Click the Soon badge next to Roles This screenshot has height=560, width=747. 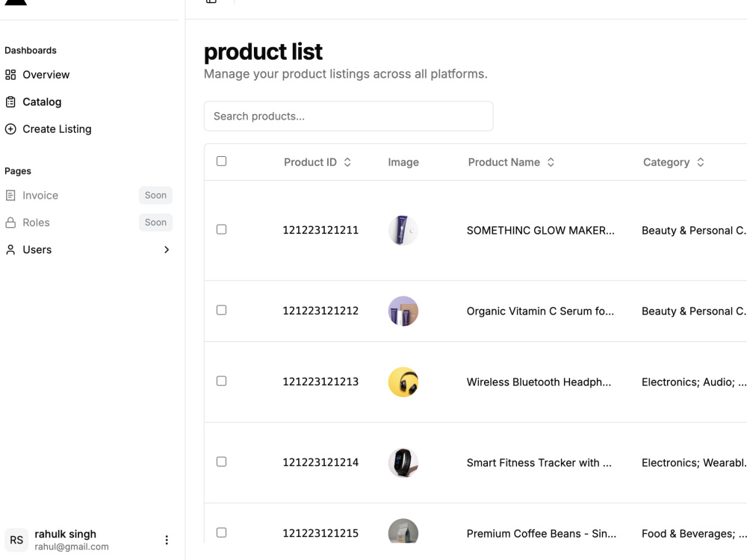(156, 223)
